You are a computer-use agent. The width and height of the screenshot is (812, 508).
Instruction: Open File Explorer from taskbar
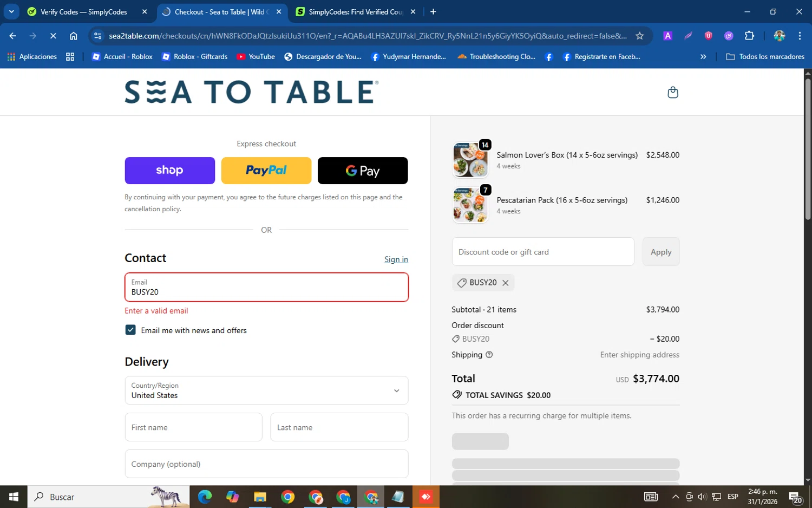[260, 497]
